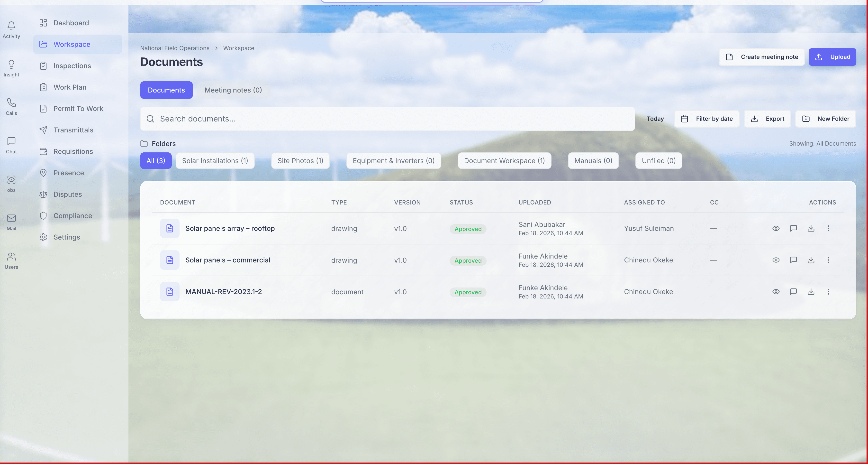Open the Chat panel
The height and width of the screenshot is (464, 868).
[11, 145]
